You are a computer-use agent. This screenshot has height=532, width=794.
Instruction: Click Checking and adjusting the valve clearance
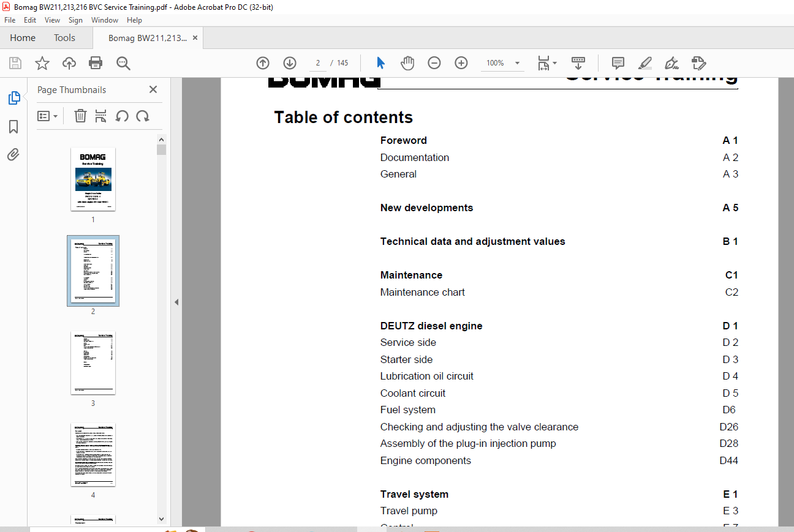tap(479, 427)
